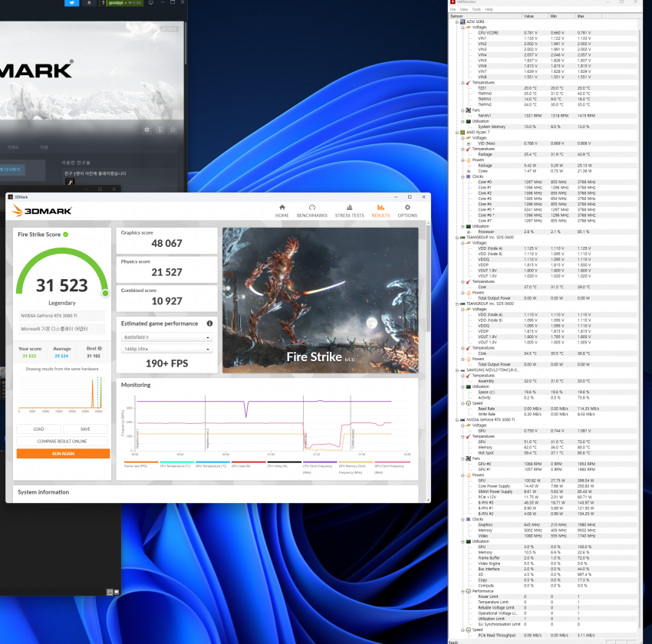The image size is (652, 644).
Task: Click the info icon next to Best score
Action: point(100,348)
